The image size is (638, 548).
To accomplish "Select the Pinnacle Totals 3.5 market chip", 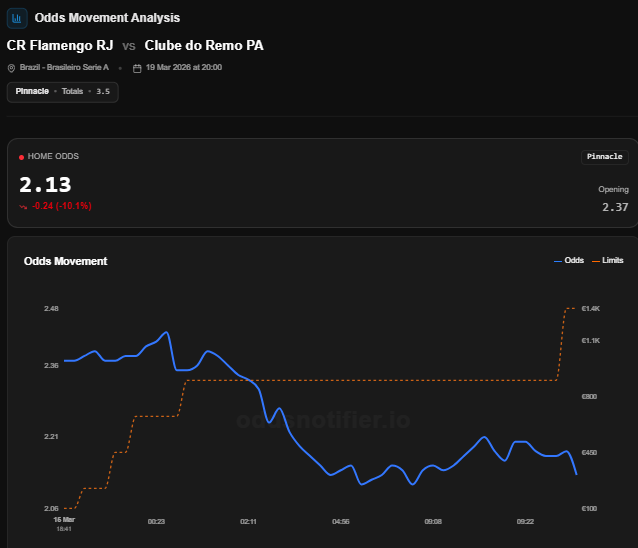I will tap(63, 92).
